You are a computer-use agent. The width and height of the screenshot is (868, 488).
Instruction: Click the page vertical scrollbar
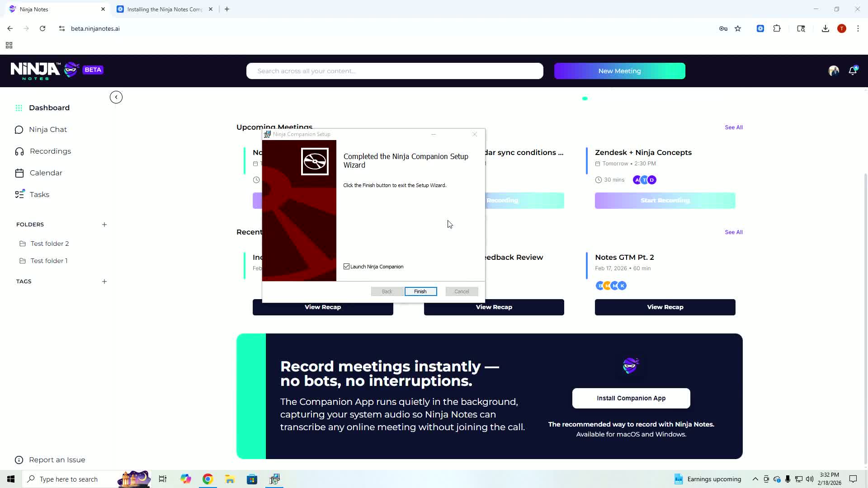click(x=865, y=319)
